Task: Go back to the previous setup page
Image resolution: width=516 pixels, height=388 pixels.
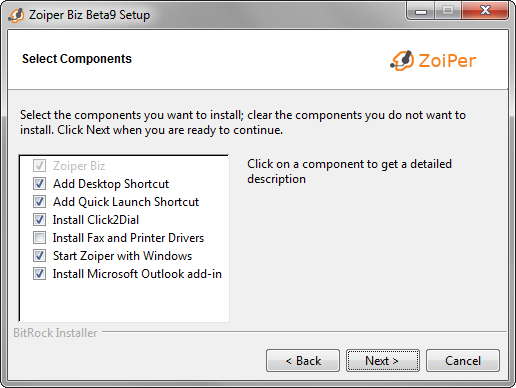Action: point(303,360)
